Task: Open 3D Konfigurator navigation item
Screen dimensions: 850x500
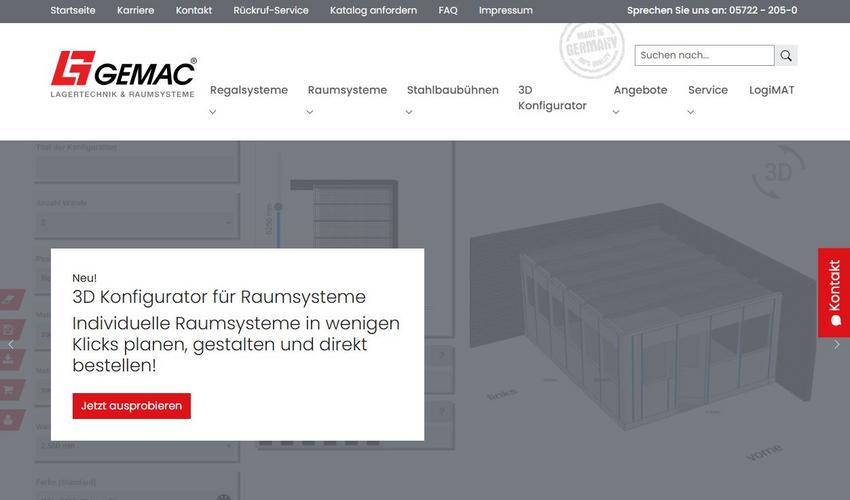Action: click(552, 98)
